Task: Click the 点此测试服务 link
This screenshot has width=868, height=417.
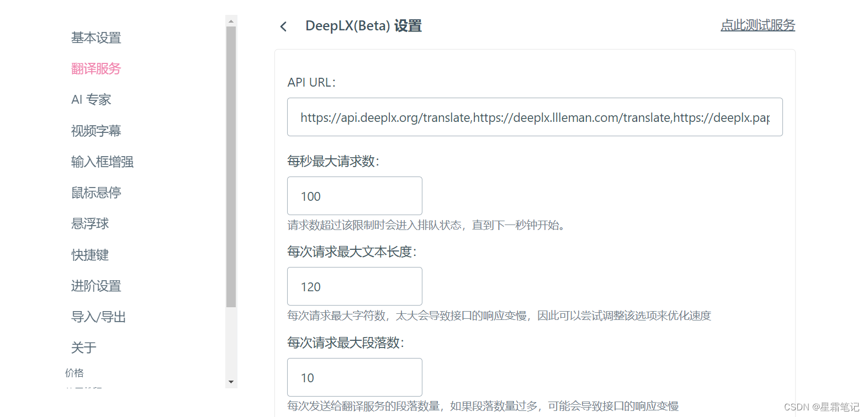Action: [758, 25]
